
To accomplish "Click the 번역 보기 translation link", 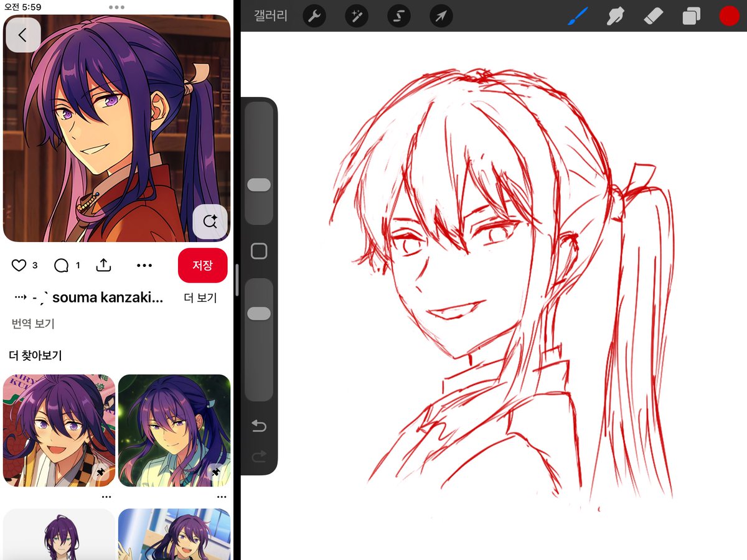I will coord(33,324).
